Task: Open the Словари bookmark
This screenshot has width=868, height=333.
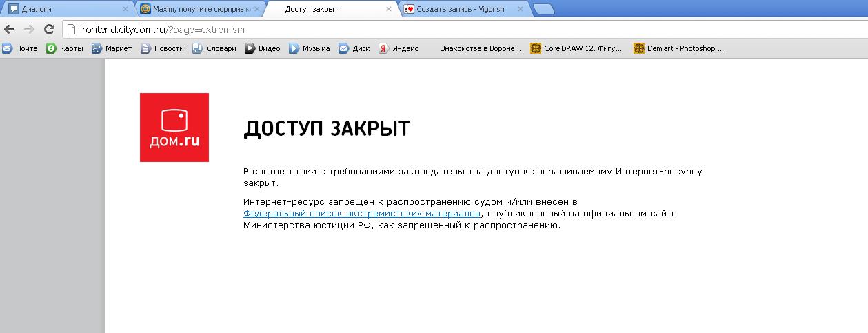Action: point(214,48)
